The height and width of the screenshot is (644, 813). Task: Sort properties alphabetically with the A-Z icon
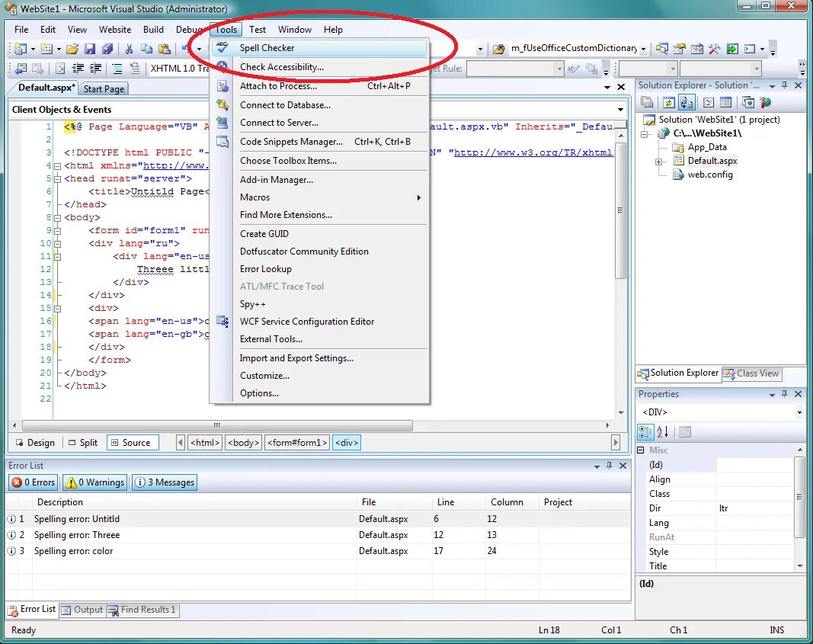663,431
